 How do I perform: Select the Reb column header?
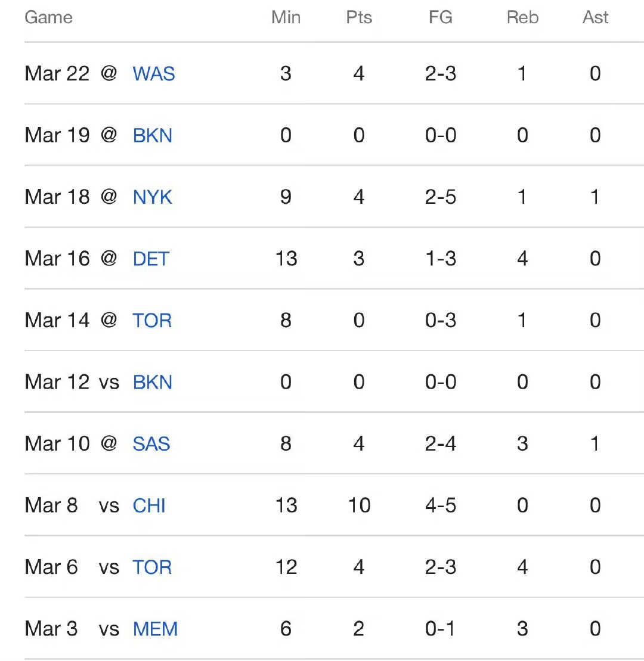(x=522, y=18)
